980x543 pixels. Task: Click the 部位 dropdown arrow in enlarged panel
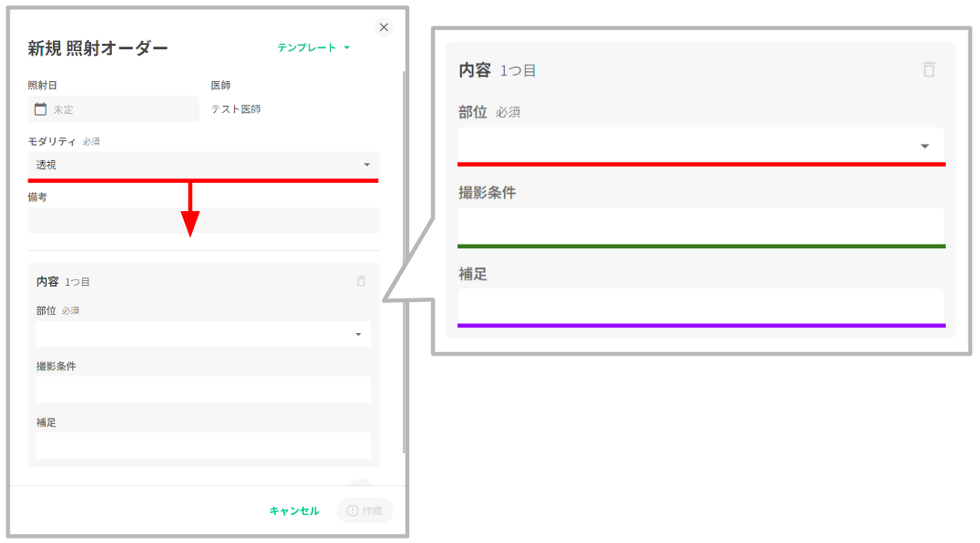point(925,146)
